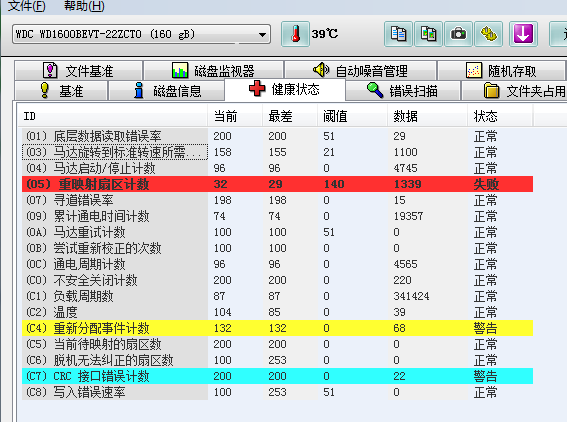This screenshot has height=422, width=567.
Task: Click the 警告 status in row C4
Action: (485, 328)
